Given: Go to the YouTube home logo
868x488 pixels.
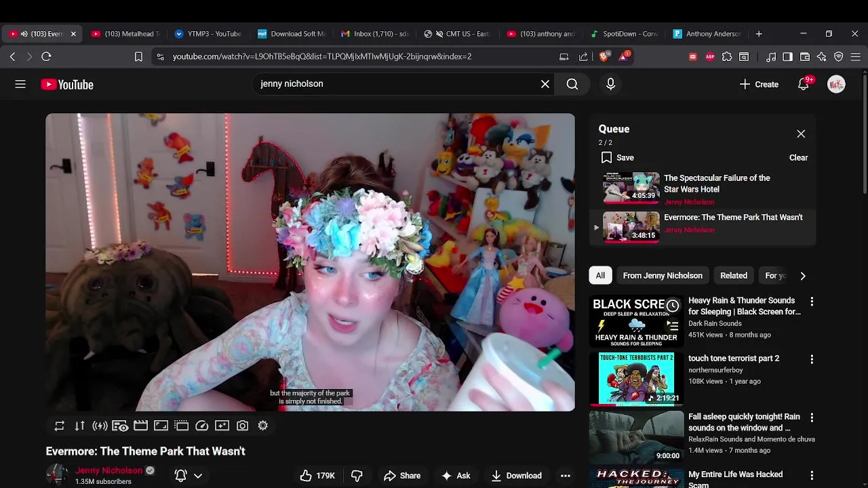Looking at the screenshot, I should [x=67, y=85].
